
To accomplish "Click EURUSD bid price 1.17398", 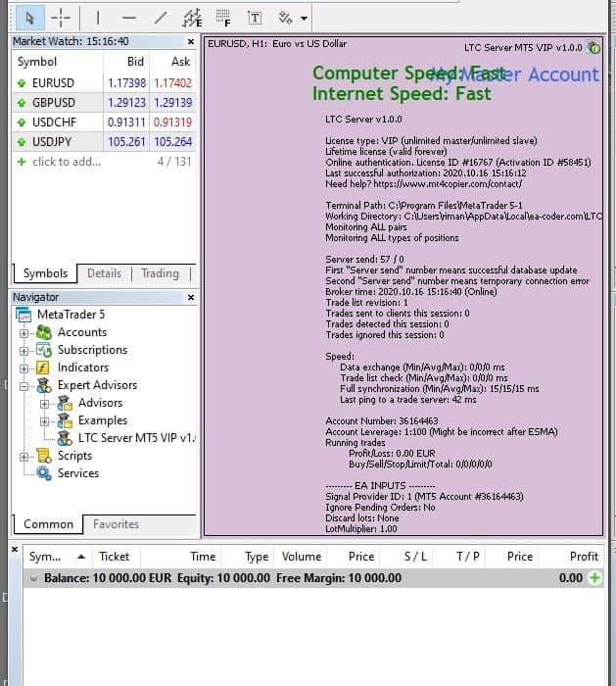I will pyautogui.click(x=126, y=82).
